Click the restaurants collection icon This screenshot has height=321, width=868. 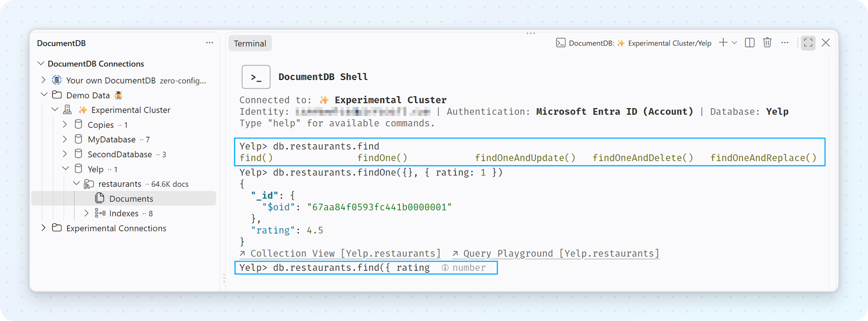pos(89,184)
